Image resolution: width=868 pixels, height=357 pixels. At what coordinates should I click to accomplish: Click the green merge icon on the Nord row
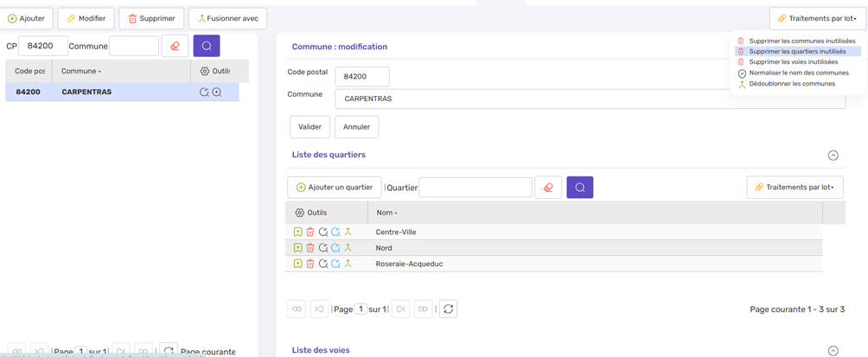click(348, 248)
